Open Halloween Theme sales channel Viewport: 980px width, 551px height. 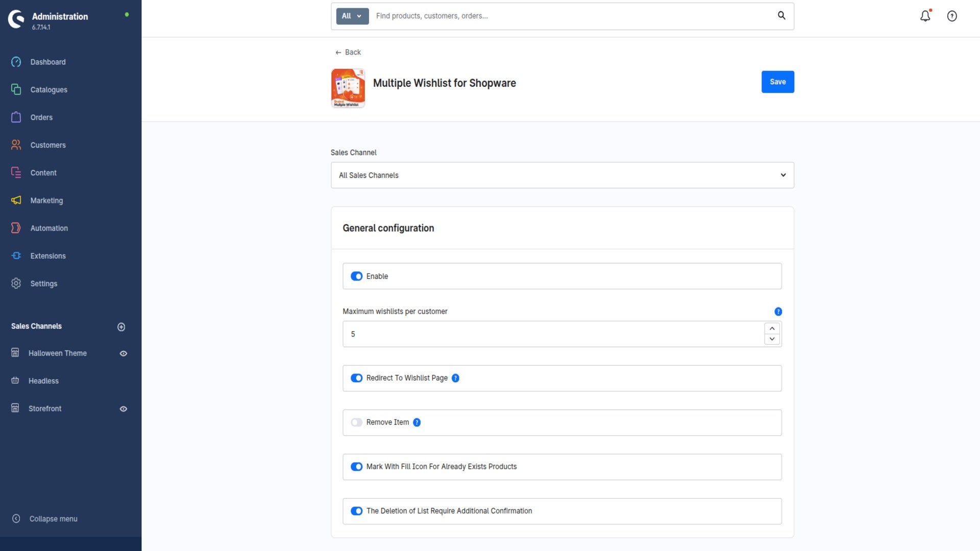(57, 353)
